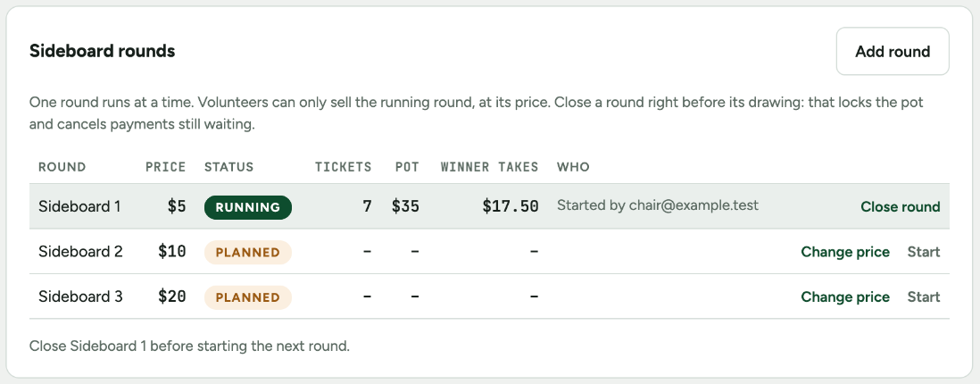The width and height of the screenshot is (980, 384).
Task: Click the $17.50 winner takes amount
Action: click(510, 207)
